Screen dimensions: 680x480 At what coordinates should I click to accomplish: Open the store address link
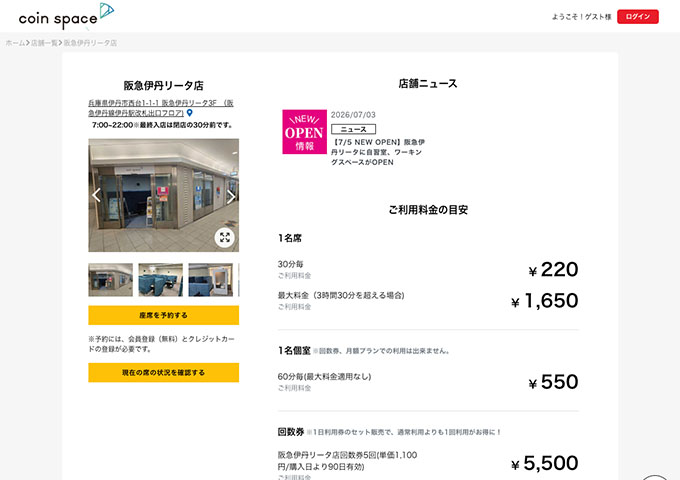click(161, 108)
